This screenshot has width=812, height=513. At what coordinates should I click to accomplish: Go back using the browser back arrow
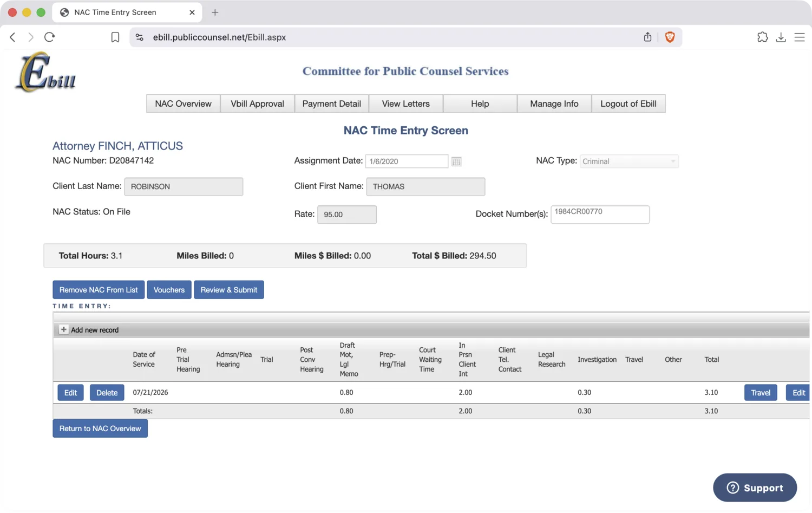(x=12, y=37)
